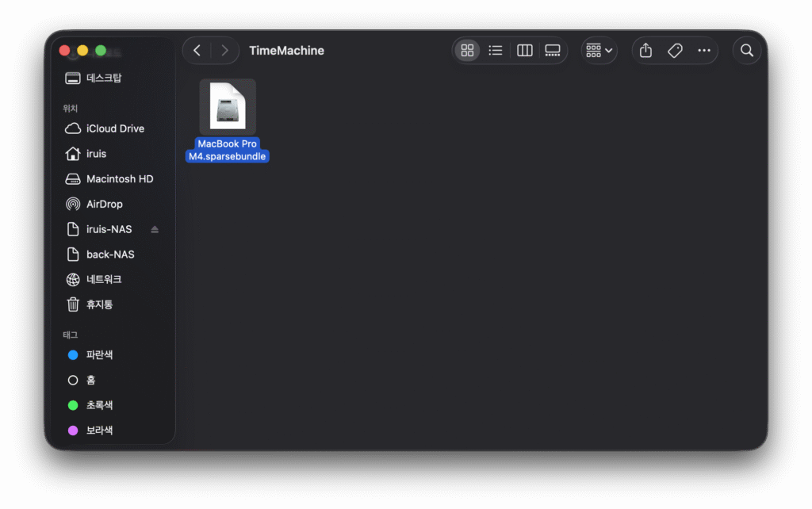Select the iruis home folder
This screenshot has width=812, height=509.
click(96, 154)
